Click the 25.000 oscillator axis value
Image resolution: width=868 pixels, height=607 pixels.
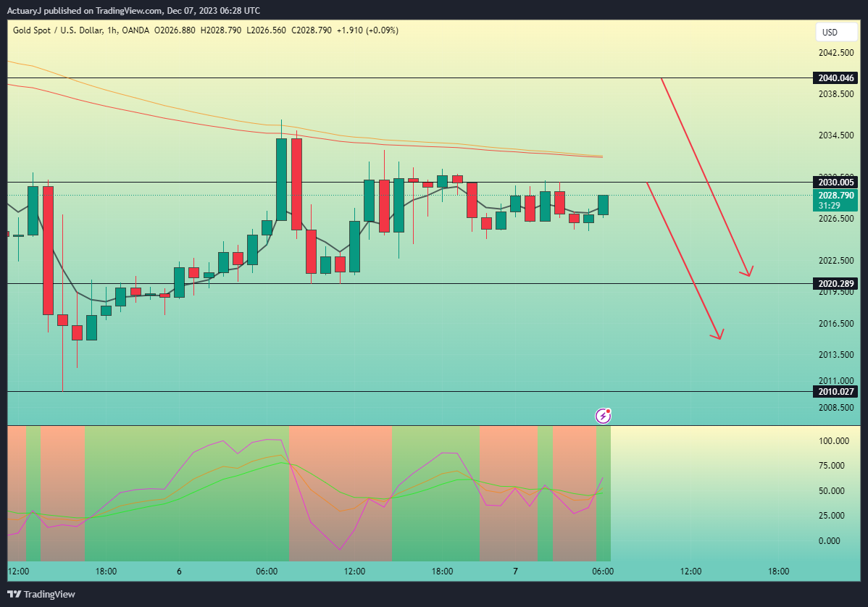(832, 516)
